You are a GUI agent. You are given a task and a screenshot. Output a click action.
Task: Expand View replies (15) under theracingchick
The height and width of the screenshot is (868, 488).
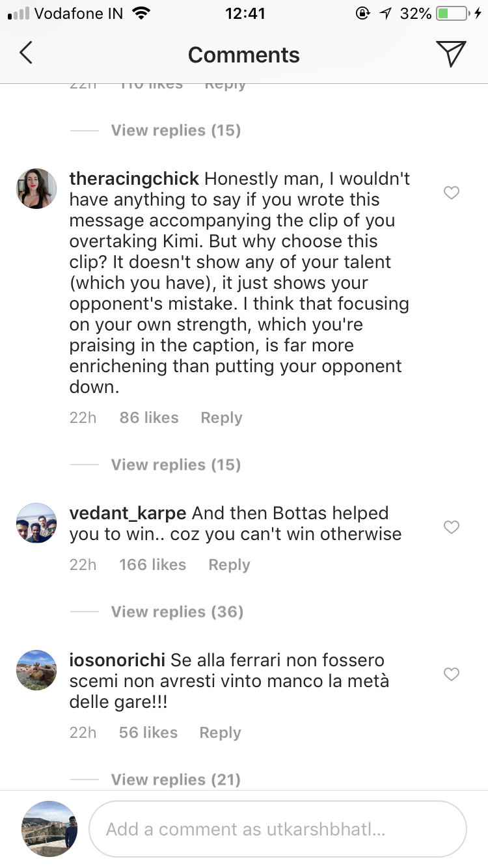(x=176, y=465)
